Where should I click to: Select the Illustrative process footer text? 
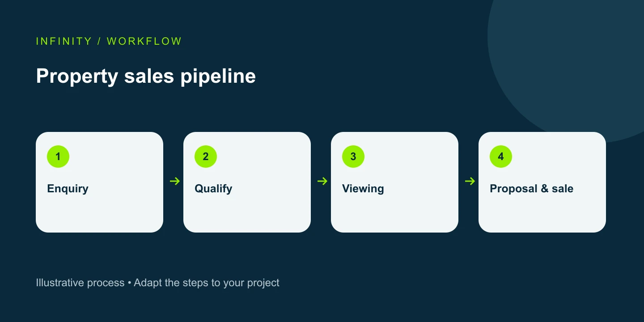pyautogui.click(x=80, y=283)
